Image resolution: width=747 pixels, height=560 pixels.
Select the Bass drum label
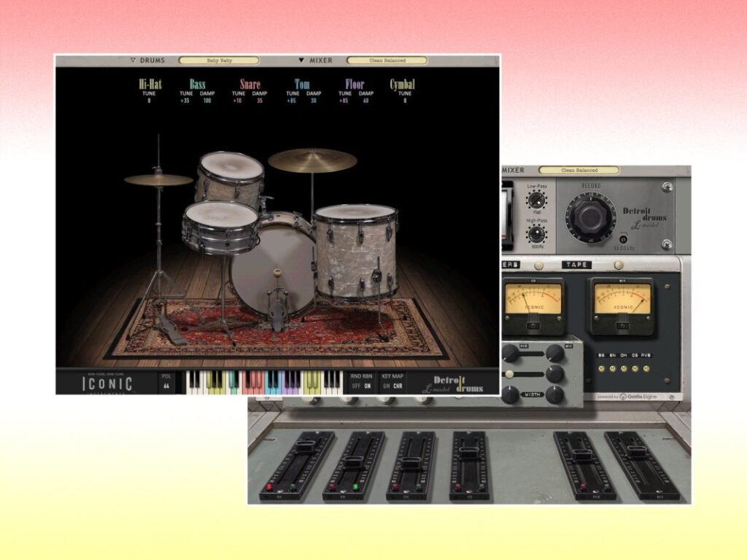pos(197,85)
